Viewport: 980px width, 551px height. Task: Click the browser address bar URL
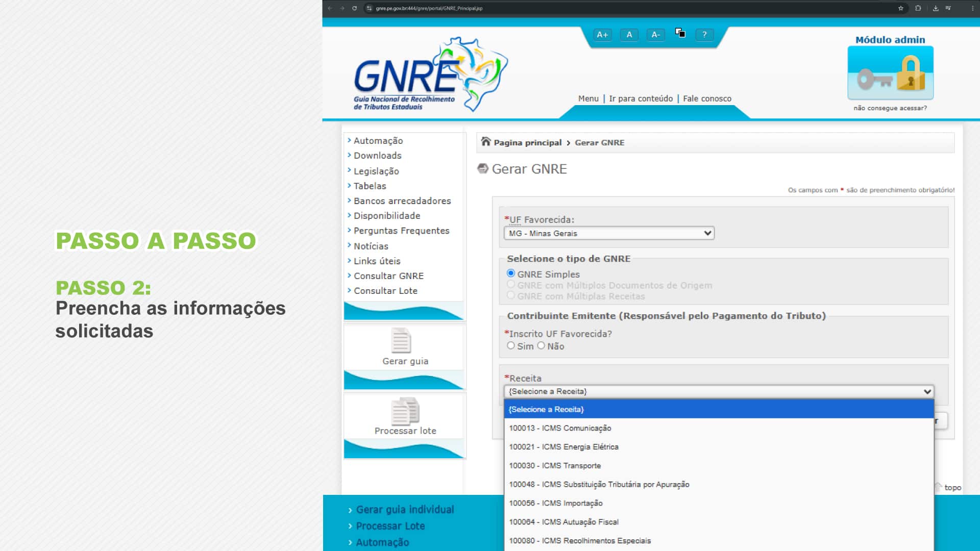pos(429,8)
